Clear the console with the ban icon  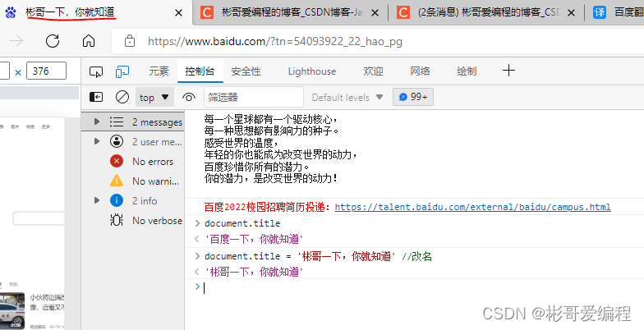(122, 97)
